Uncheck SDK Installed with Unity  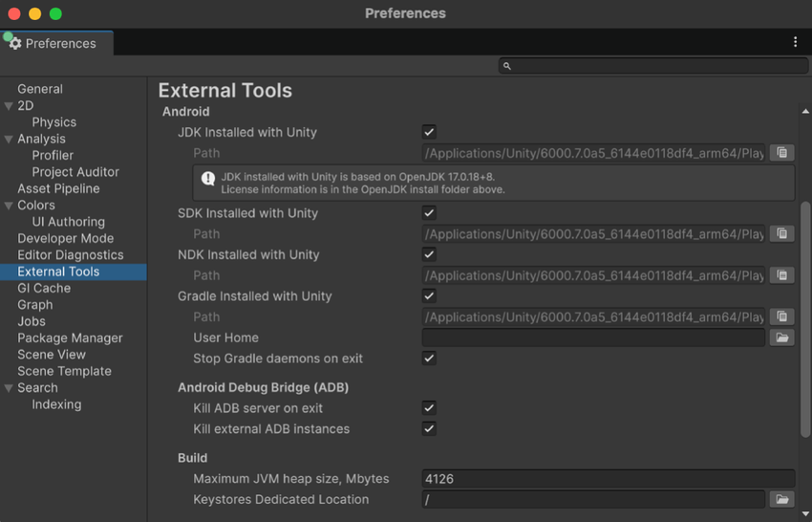[x=429, y=212]
